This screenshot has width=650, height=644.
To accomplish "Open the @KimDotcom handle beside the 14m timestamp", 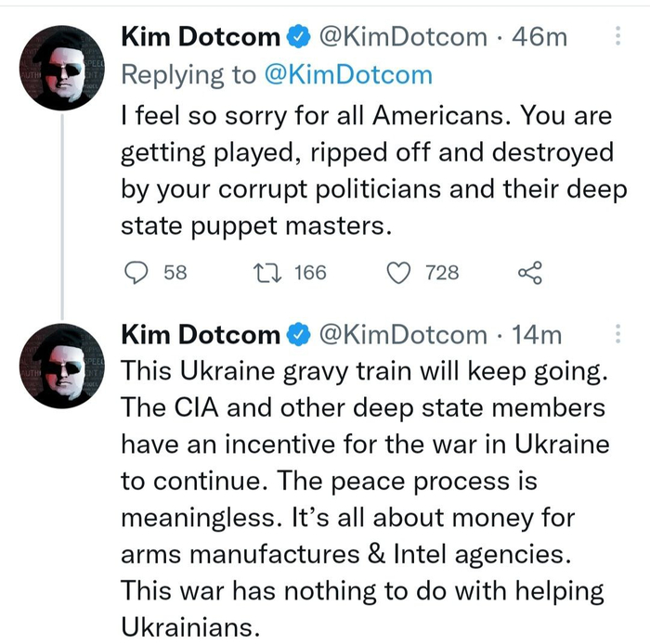I will click(x=403, y=334).
